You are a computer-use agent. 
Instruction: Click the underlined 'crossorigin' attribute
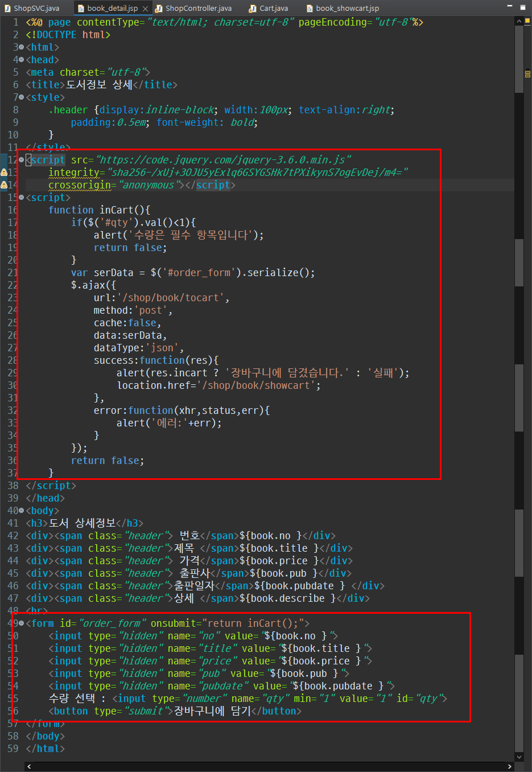(80, 185)
